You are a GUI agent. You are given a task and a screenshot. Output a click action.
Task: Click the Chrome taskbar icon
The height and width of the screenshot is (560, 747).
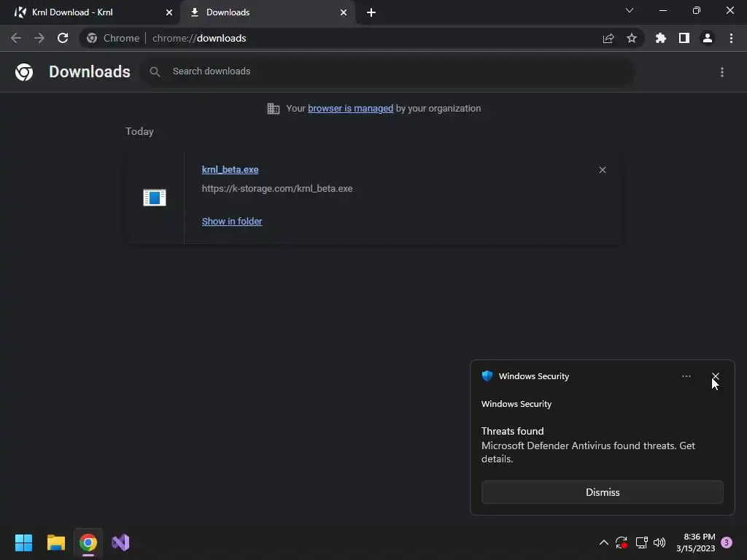(x=88, y=542)
